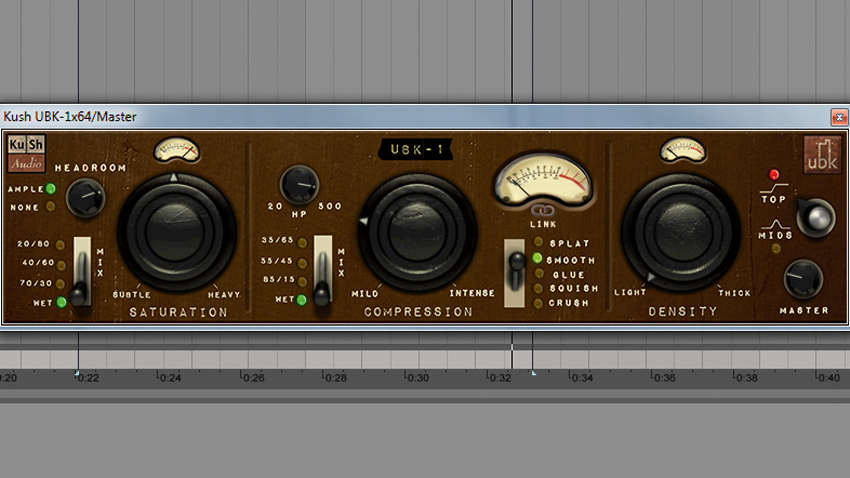Toggle the LINK chain icon

point(542,210)
